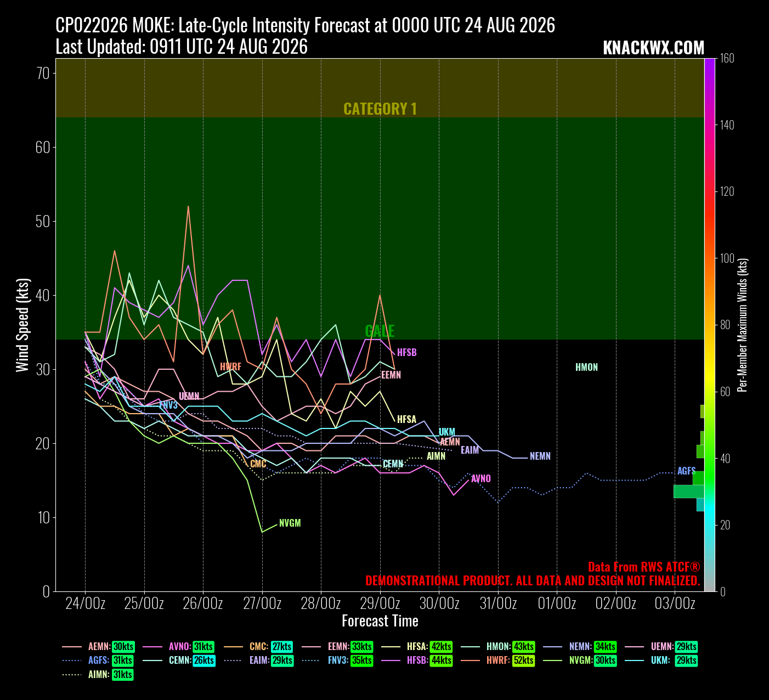Click the 31kts badge beside AIMN in legend
This screenshot has width=769, height=700.
pos(122,675)
